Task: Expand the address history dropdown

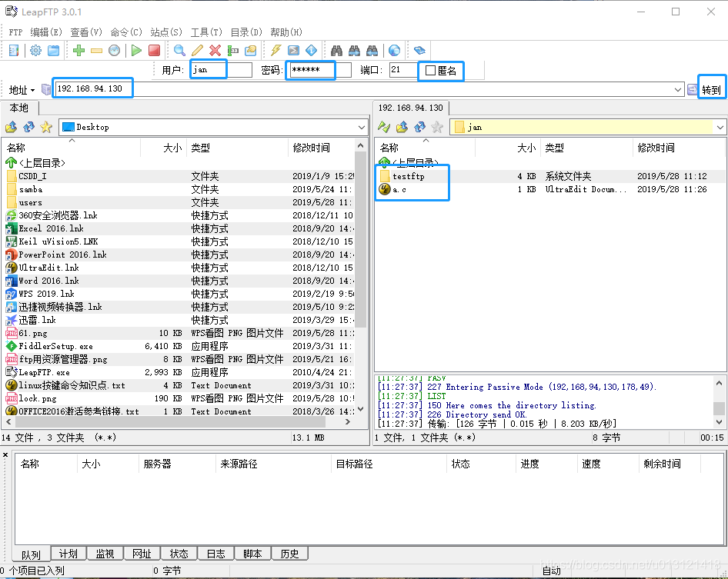Action: (678, 89)
